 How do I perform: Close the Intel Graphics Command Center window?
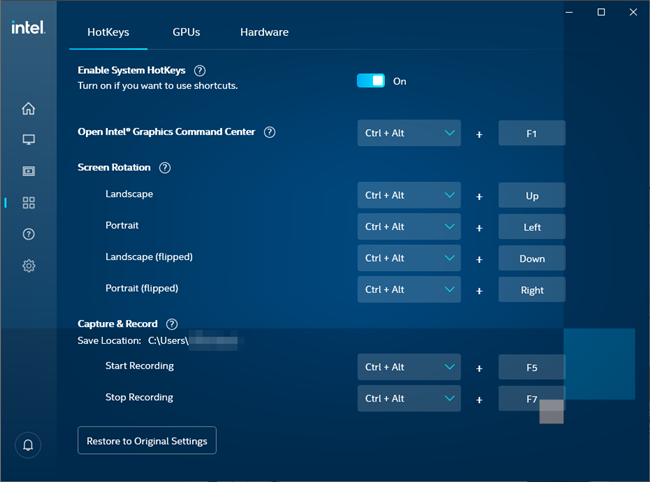[633, 12]
